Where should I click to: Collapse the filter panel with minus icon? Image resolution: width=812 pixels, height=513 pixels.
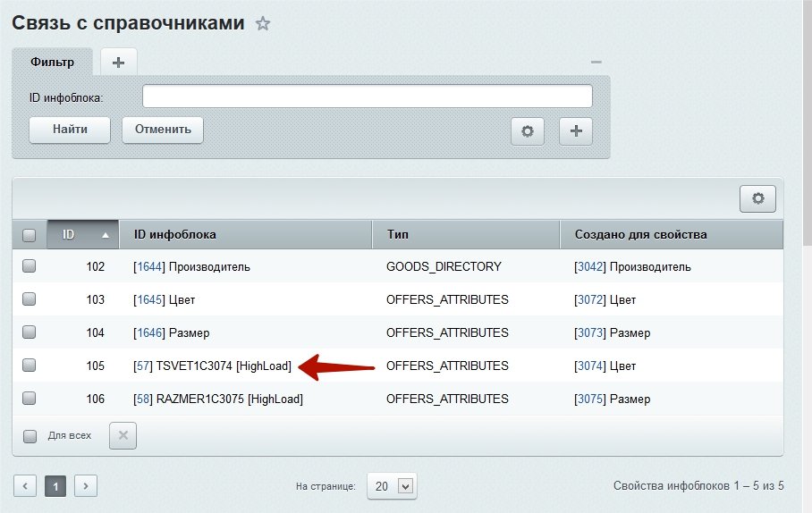pos(596,63)
